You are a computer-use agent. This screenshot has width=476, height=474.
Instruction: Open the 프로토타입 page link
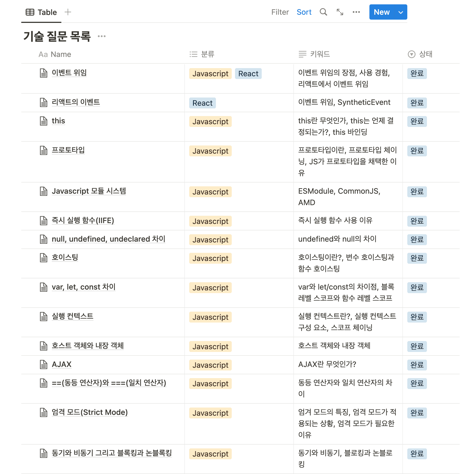coord(68,150)
